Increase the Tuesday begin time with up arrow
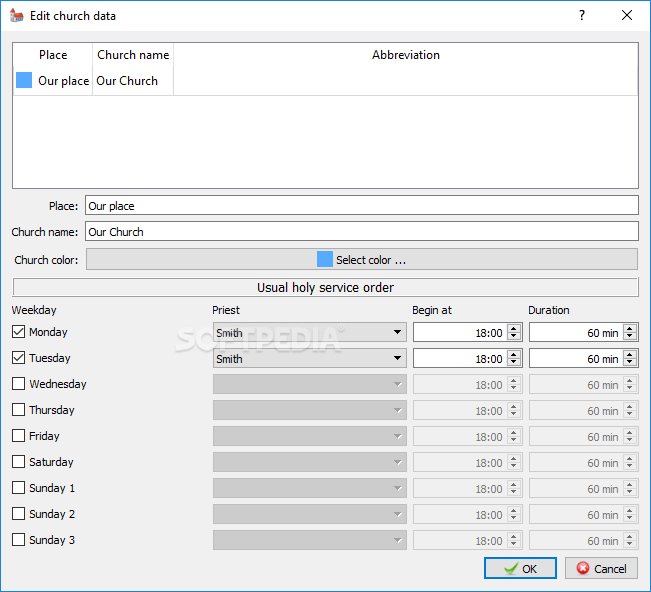The image size is (651, 592). tap(514, 355)
